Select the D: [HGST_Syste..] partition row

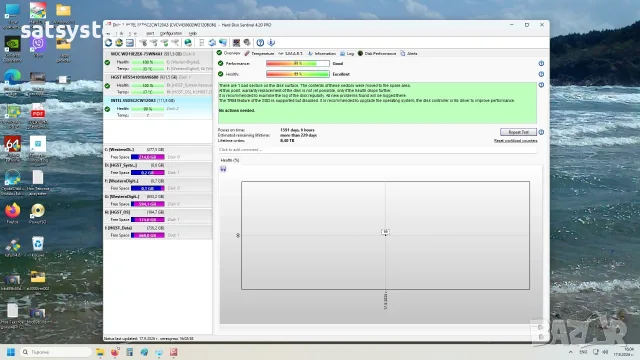tap(158, 169)
